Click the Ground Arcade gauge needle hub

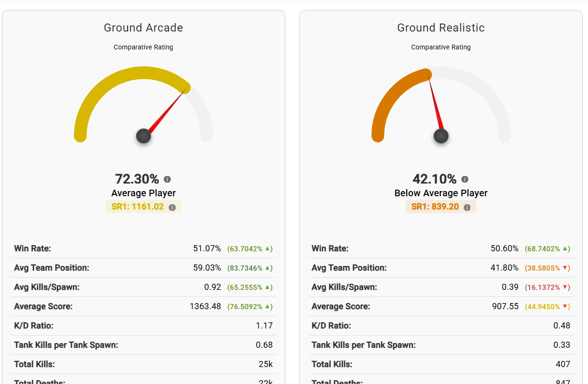[x=144, y=136]
